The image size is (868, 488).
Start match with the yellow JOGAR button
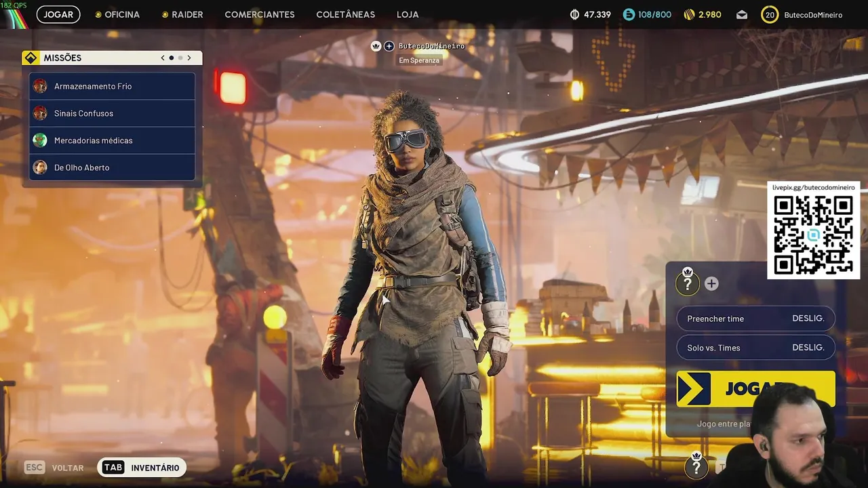coord(755,388)
